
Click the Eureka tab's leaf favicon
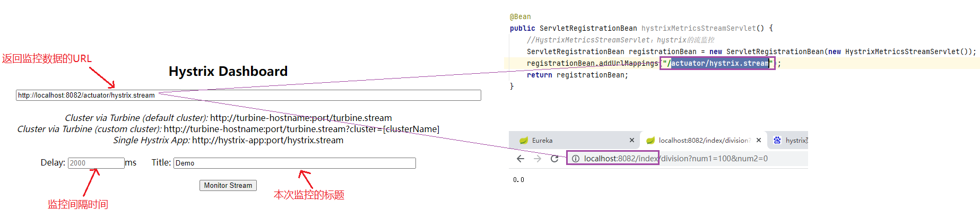(524, 141)
